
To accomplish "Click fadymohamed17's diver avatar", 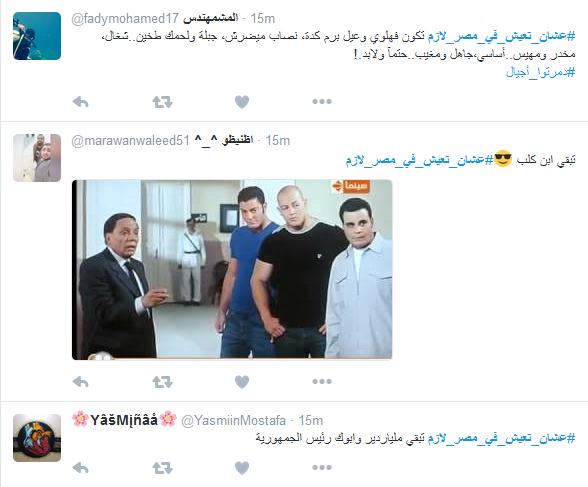I will (37, 36).
